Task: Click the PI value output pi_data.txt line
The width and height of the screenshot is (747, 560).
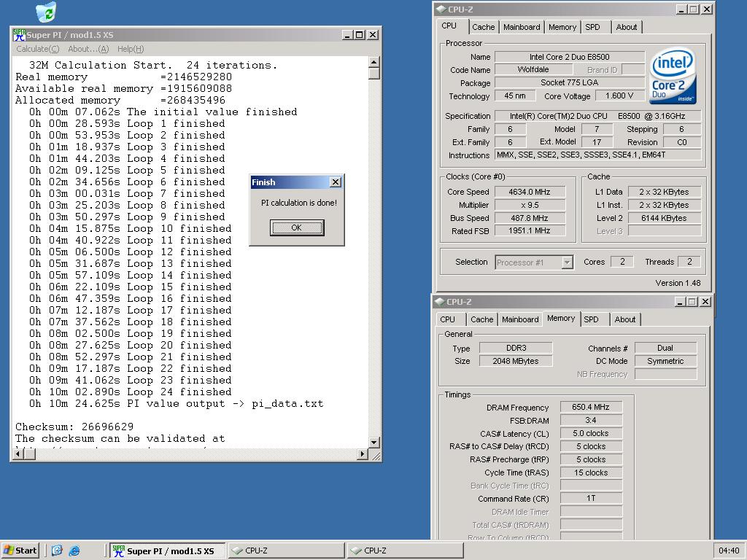Action: click(x=176, y=403)
